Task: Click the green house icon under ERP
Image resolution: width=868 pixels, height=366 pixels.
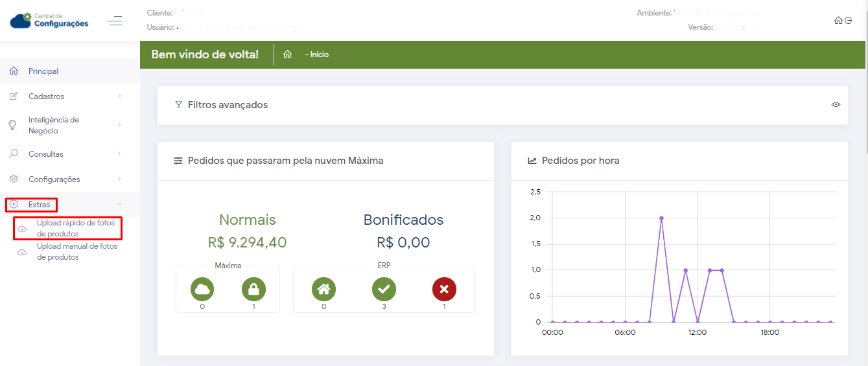Action: pos(323,289)
